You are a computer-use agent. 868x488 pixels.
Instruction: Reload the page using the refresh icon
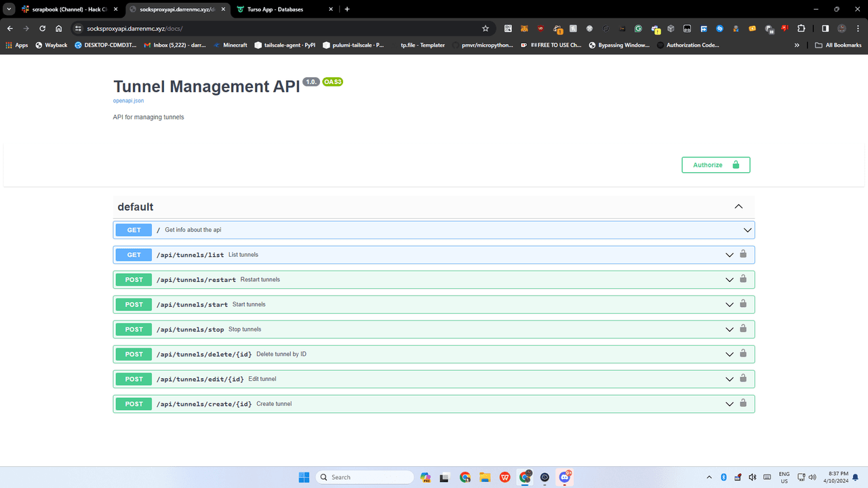coord(42,28)
